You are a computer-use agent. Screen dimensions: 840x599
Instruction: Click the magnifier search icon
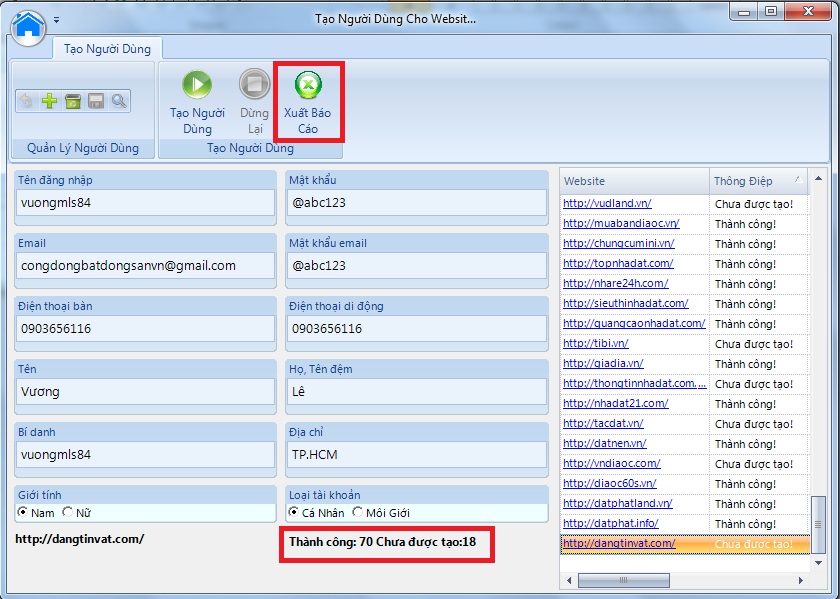pyautogui.click(x=119, y=101)
